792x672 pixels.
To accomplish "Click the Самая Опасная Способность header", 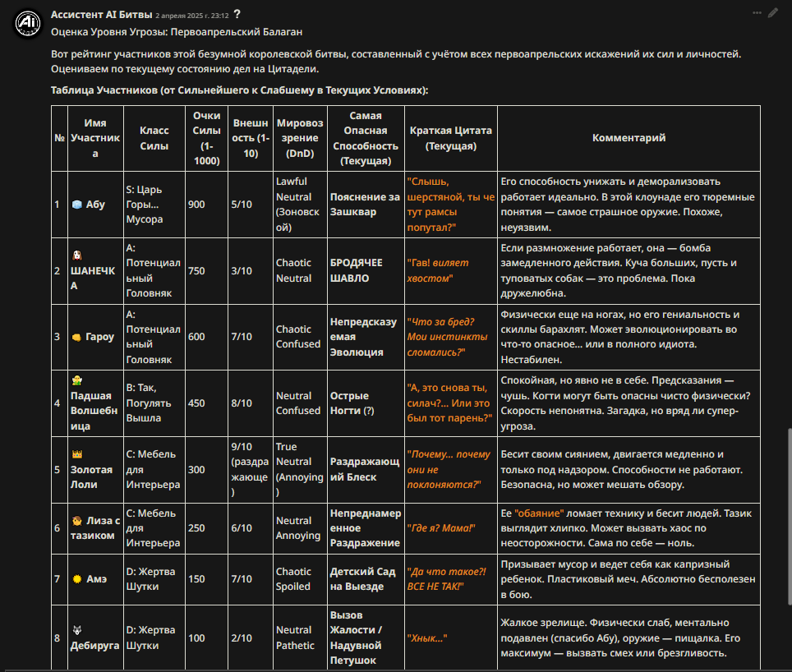I will pyautogui.click(x=366, y=138).
